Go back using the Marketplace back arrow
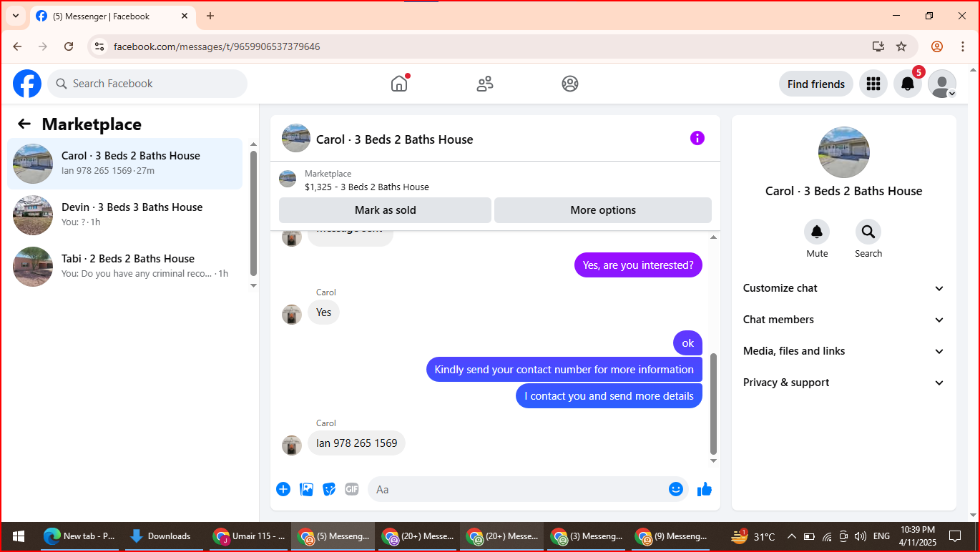This screenshot has height=552, width=980. click(24, 124)
